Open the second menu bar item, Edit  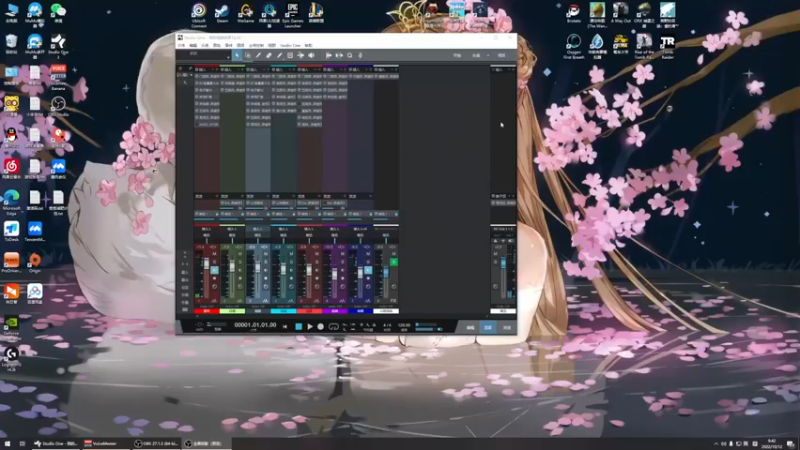(193, 45)
